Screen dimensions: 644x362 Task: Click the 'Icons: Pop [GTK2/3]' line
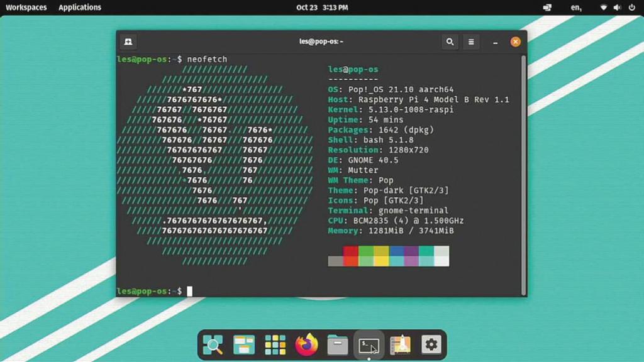pos(375,200)
